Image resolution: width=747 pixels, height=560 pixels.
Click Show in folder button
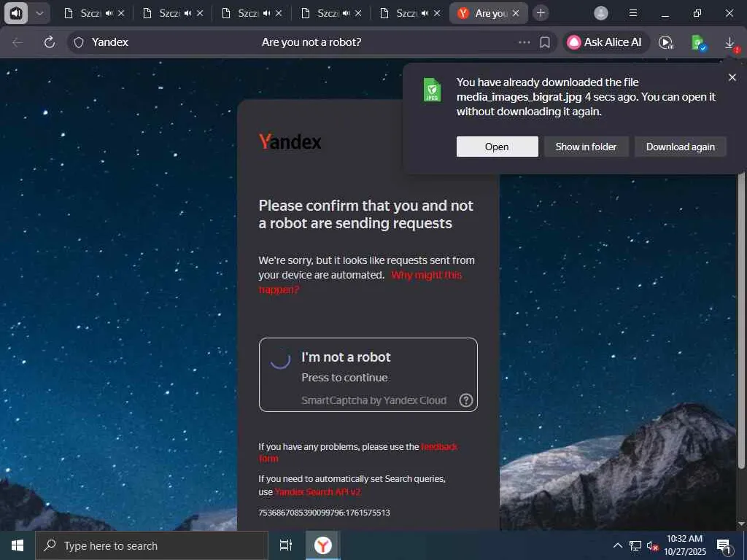[586, 147]
